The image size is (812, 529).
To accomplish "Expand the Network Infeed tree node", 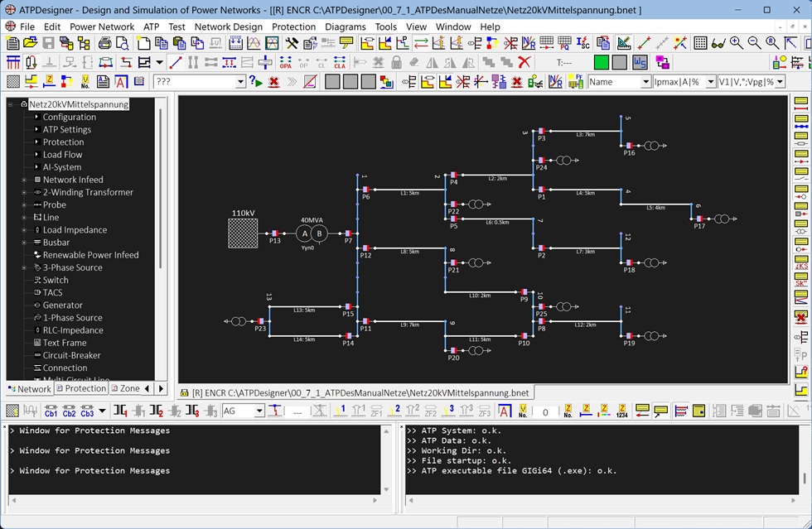I will coord(25,180).
